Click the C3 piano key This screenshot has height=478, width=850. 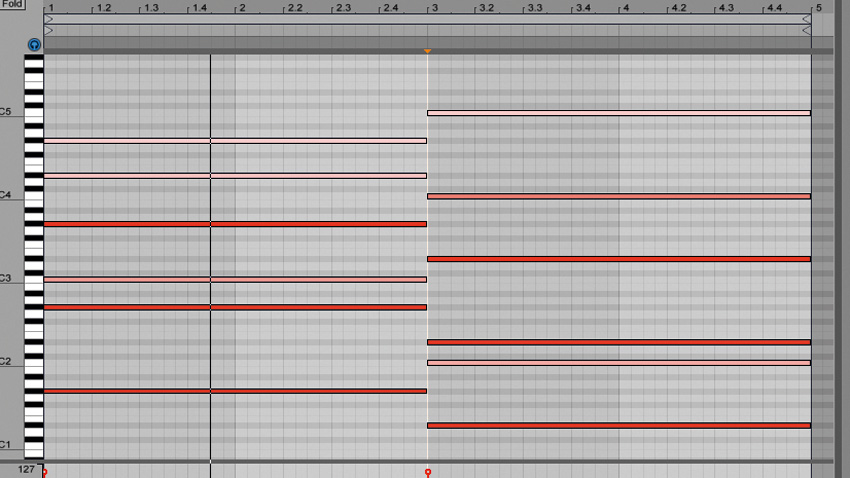point(34,280)
